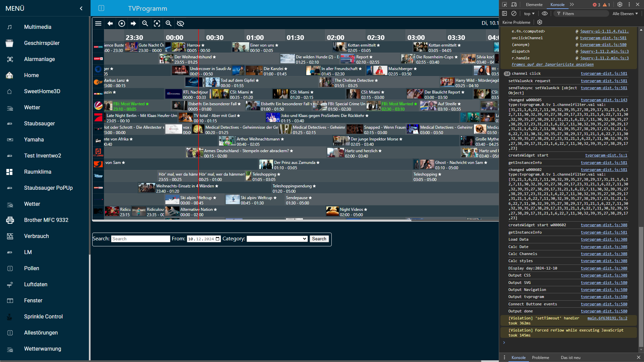
Task: Open the Category dropdown
Action: click(x=277, y=239)
